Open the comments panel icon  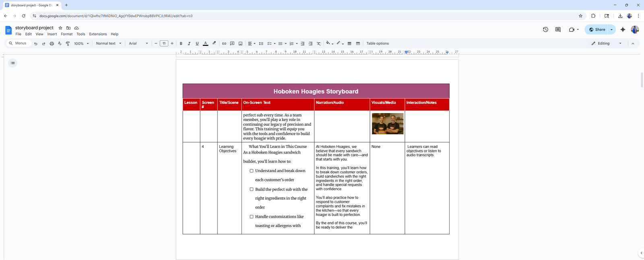(x=558, y=29)
